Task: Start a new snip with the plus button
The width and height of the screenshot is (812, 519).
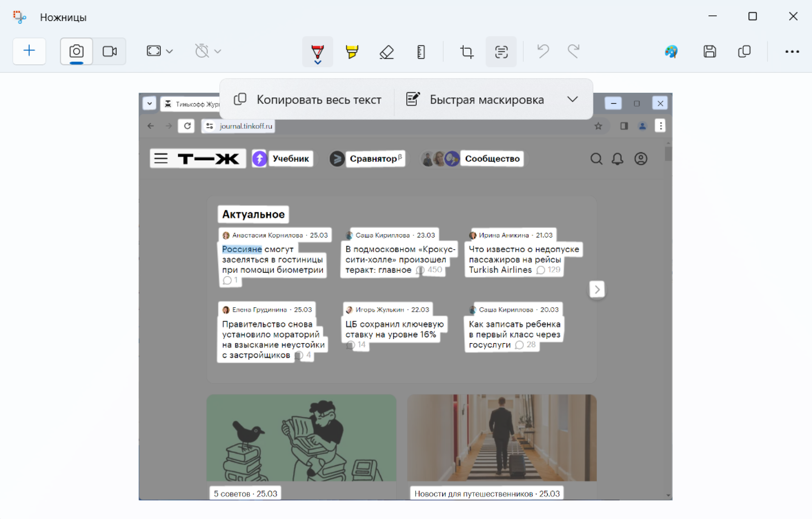Action: click(x=29, y=51)
